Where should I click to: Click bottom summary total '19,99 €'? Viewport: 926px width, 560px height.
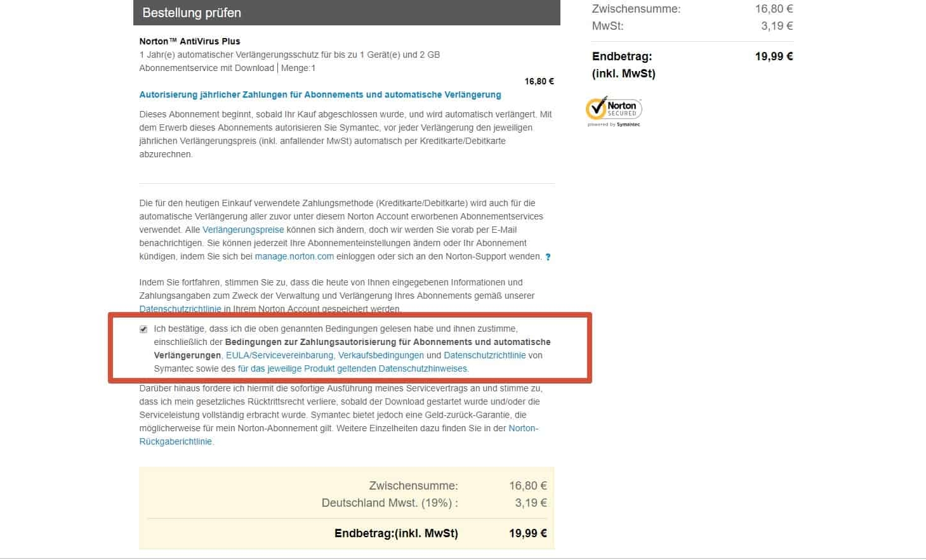tap(528, 533)
